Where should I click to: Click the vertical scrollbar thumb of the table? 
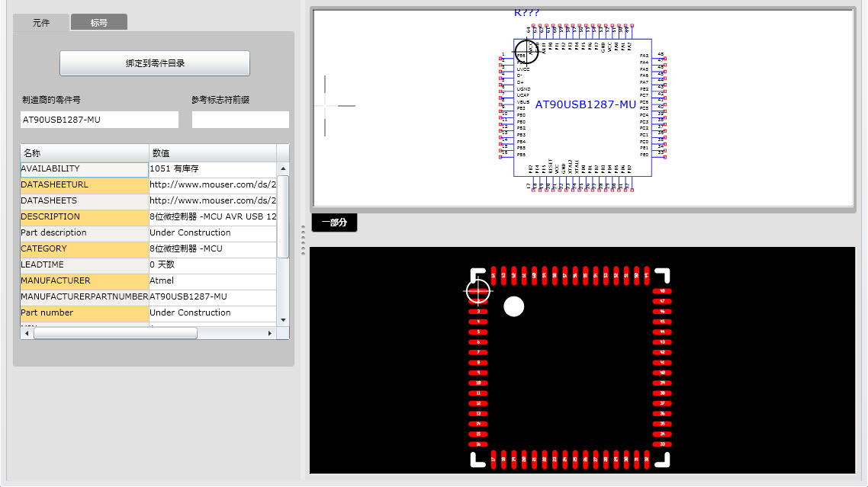283,217
